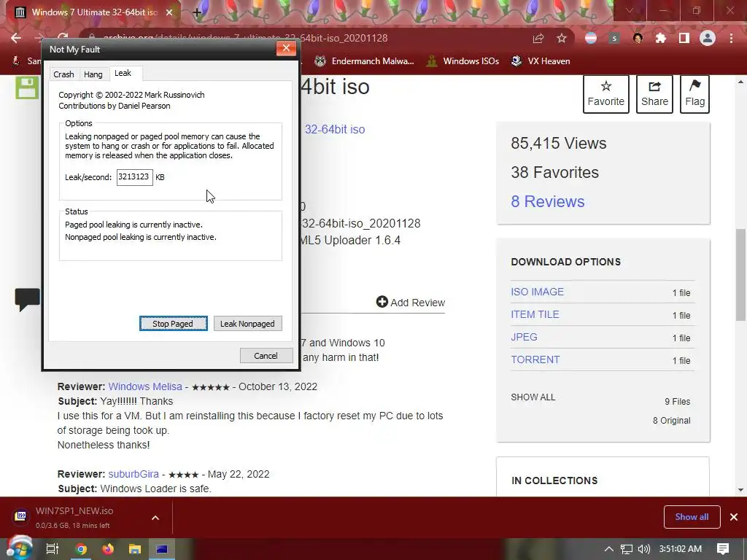Bookmark this page with the star icon
The width and height of the screenshot is (747, 560).
tap(562, 38)
